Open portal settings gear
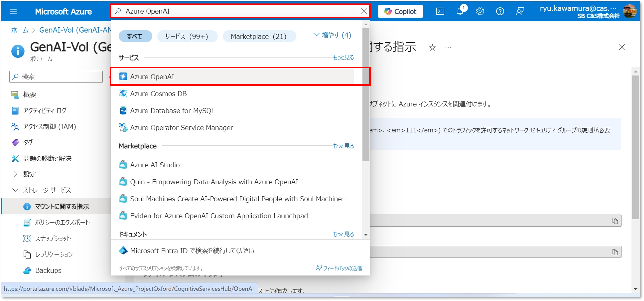The width and height of the screenshot is (644, 301). click(480, 11)
